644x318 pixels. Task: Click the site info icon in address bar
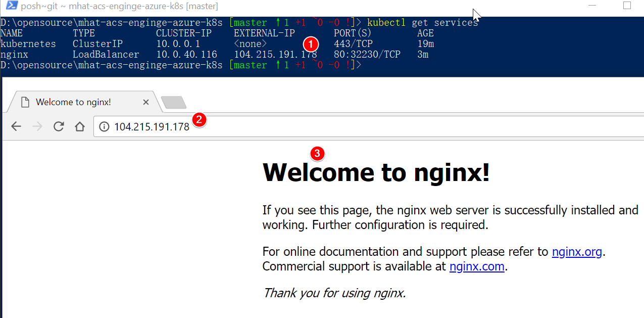click(104, 126)
